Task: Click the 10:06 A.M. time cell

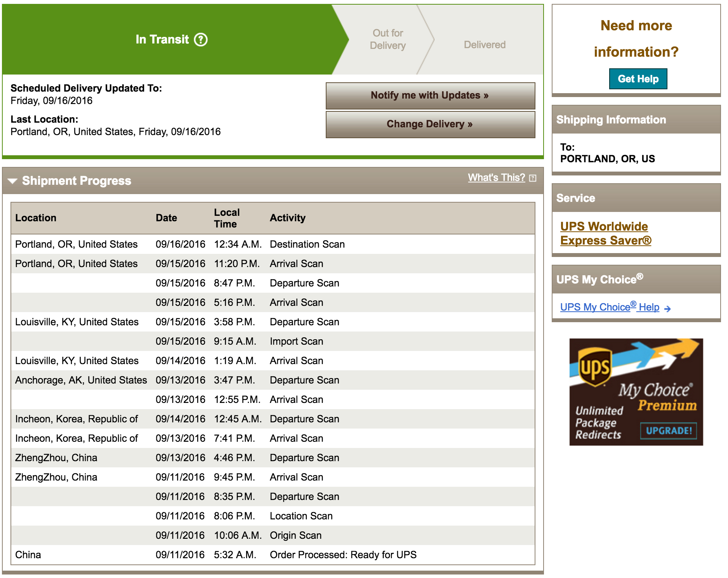Action: [x=238, y=535]
